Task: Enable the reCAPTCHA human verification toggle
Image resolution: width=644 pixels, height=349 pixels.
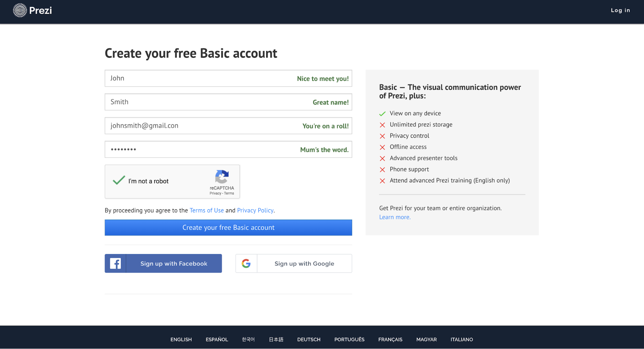Action: pos(119,181)
